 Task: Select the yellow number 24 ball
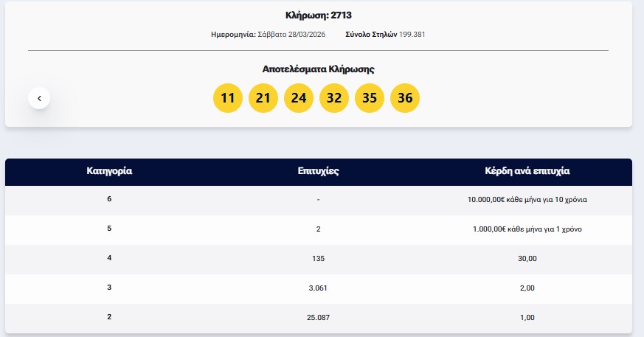[x=299, y=97]
